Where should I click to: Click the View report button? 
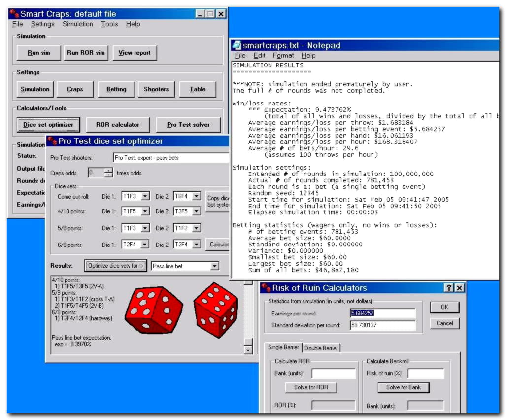click(x=135, y=53)
